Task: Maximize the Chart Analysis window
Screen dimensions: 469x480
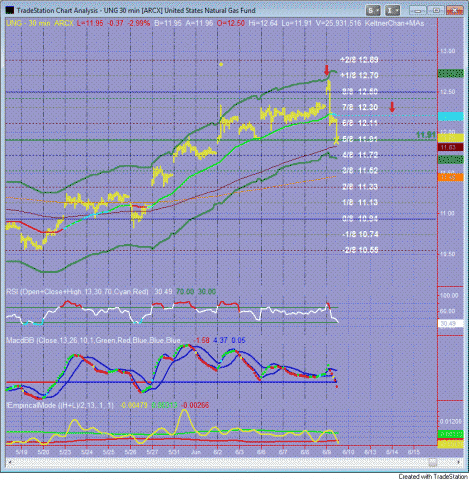Action: coord(436,11)
